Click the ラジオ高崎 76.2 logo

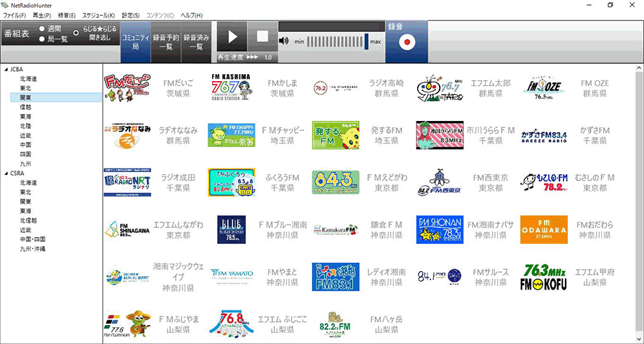[335, 87]
